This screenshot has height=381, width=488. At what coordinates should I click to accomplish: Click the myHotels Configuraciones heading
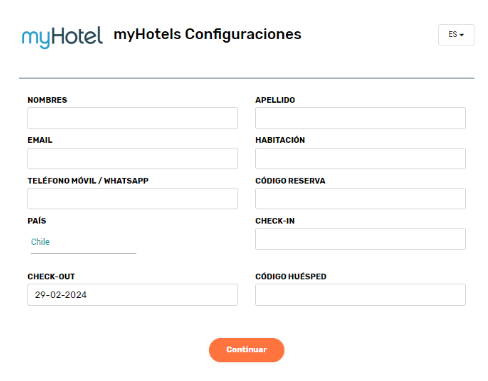tap(207, 35)
